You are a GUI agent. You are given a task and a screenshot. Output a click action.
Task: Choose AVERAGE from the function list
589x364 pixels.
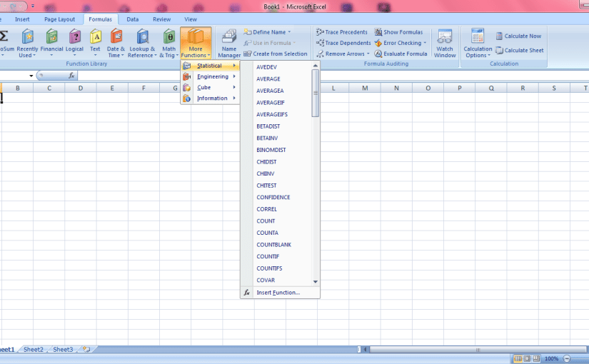tap(268, 79)
